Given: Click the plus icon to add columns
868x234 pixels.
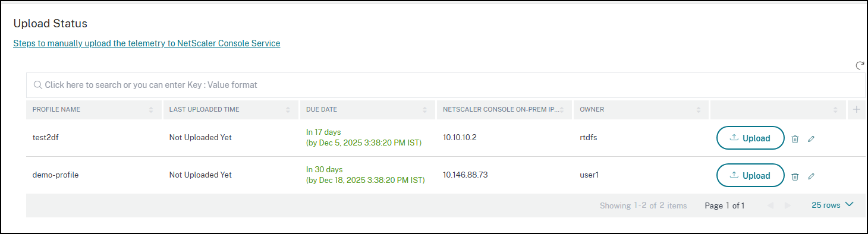Looking at the screenshot, I should 856,109.
